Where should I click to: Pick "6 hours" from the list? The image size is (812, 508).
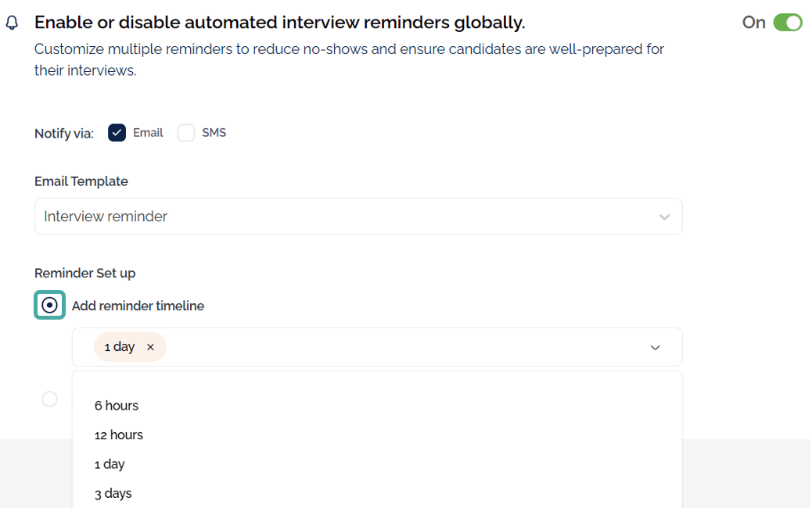117,406
